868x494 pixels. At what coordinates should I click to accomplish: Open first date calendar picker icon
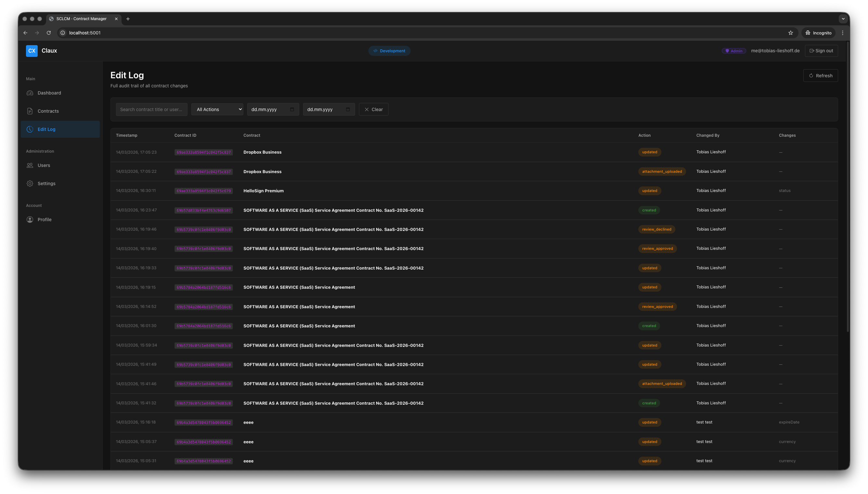pos(292,109)
